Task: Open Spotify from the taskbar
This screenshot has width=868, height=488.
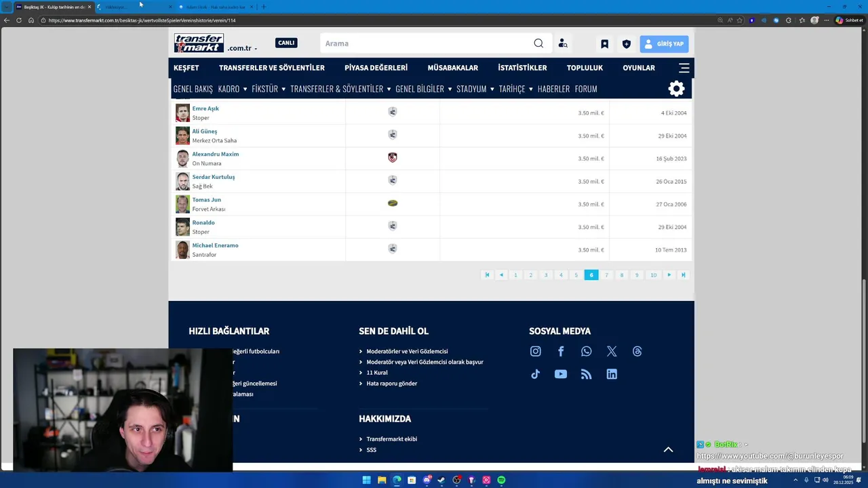Action: 501,480
